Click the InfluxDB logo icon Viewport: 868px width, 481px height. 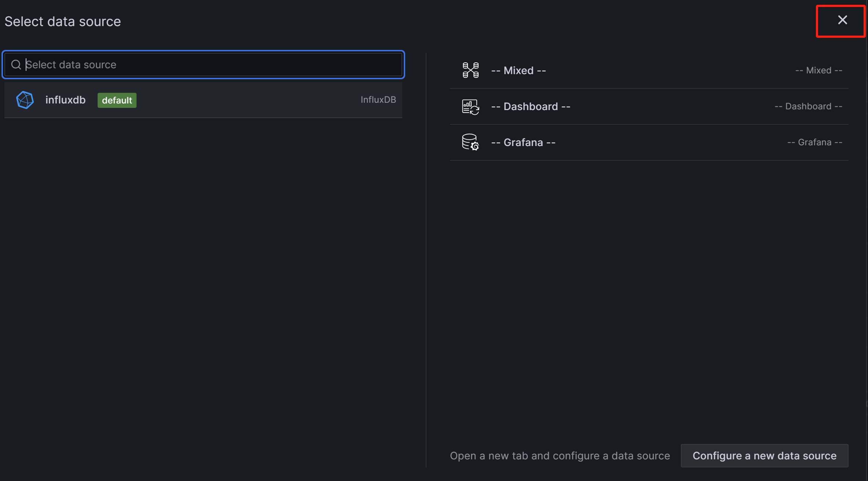(25, 100)
